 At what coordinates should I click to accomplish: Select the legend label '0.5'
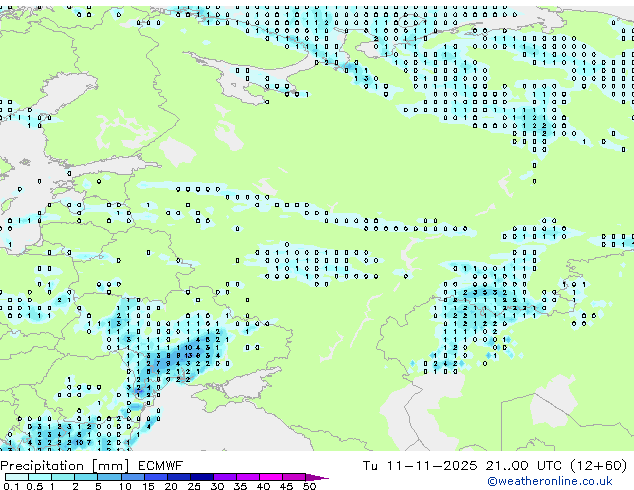coord(35,486)
